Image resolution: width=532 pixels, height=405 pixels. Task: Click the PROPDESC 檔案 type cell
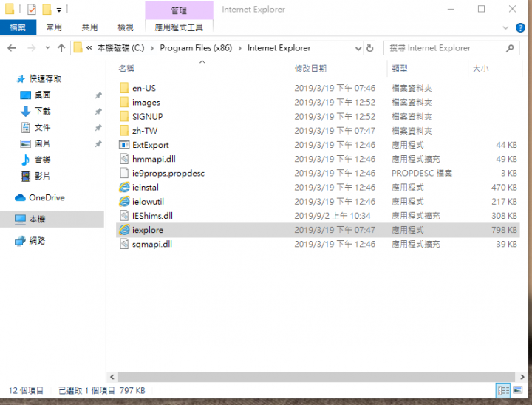[422, 173]
